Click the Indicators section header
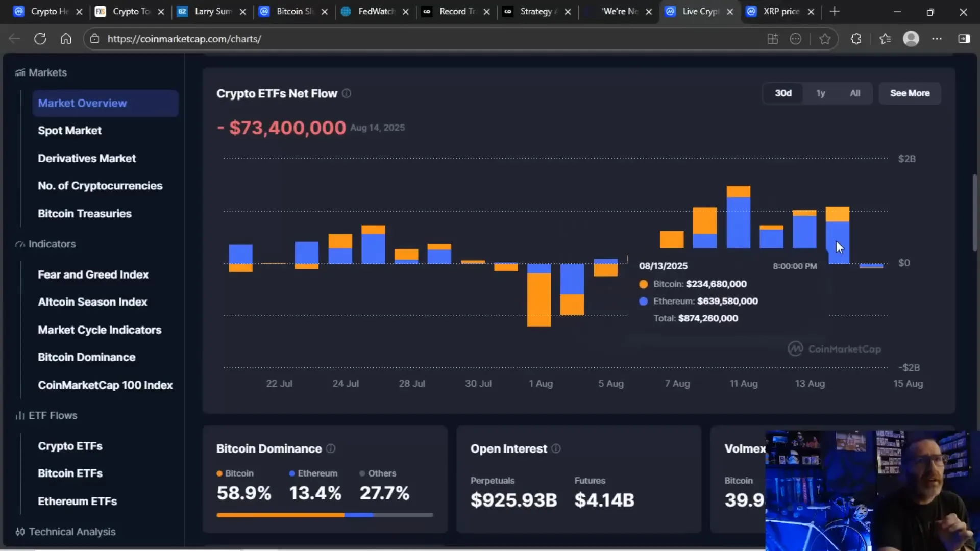 pyautogui.click(x=45, y=244)
